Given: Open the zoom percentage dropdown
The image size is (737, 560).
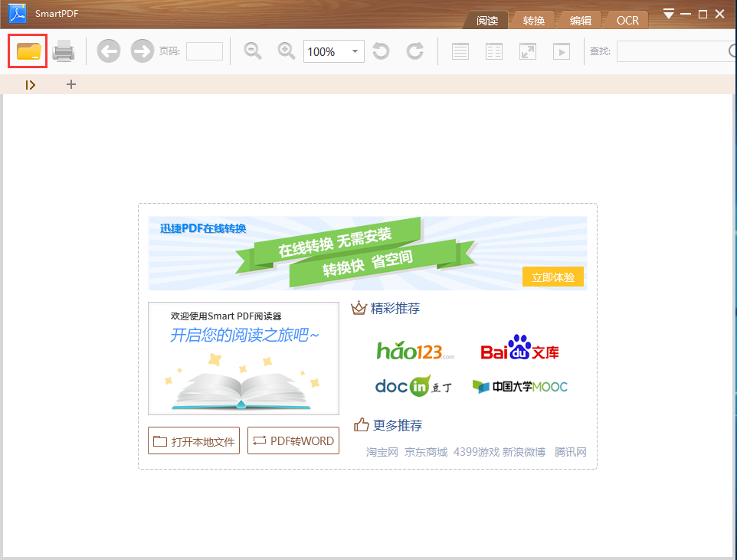Looking at the screenshot, I should pos(354,51).
